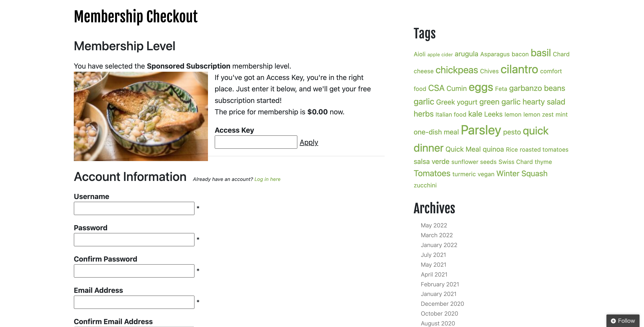Log in here via existing account link

coord(267,179)
